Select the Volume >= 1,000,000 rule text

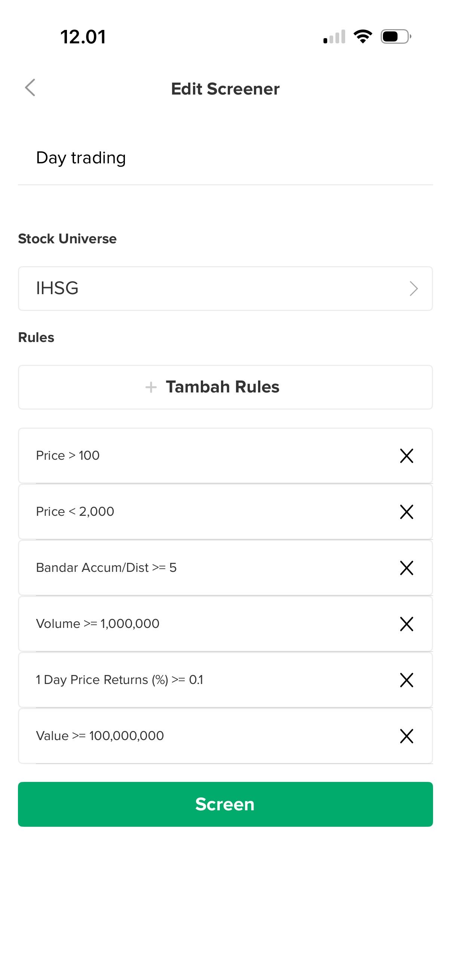tap(98, 624)
